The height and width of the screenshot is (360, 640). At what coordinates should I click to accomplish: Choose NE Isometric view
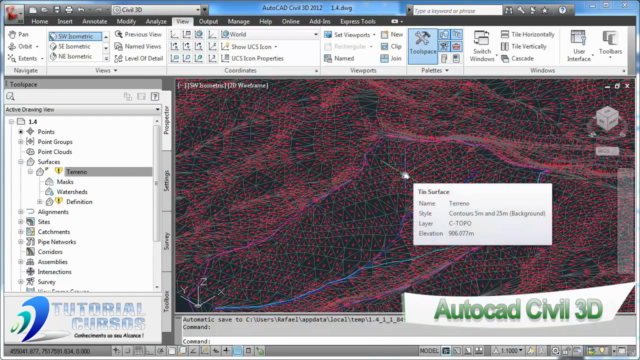click(75, 56)
